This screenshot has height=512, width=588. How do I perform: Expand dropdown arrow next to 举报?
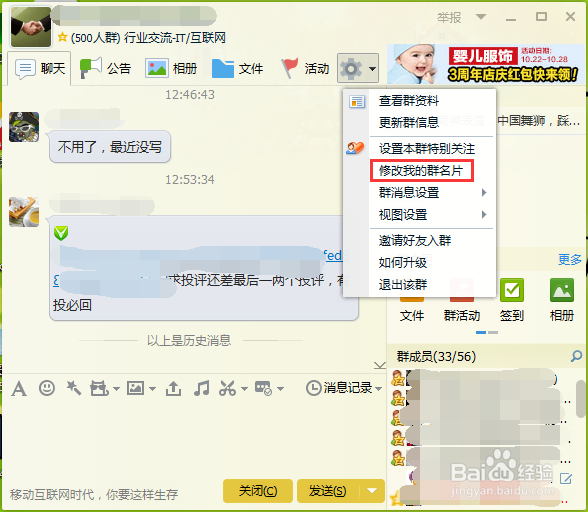481,17
